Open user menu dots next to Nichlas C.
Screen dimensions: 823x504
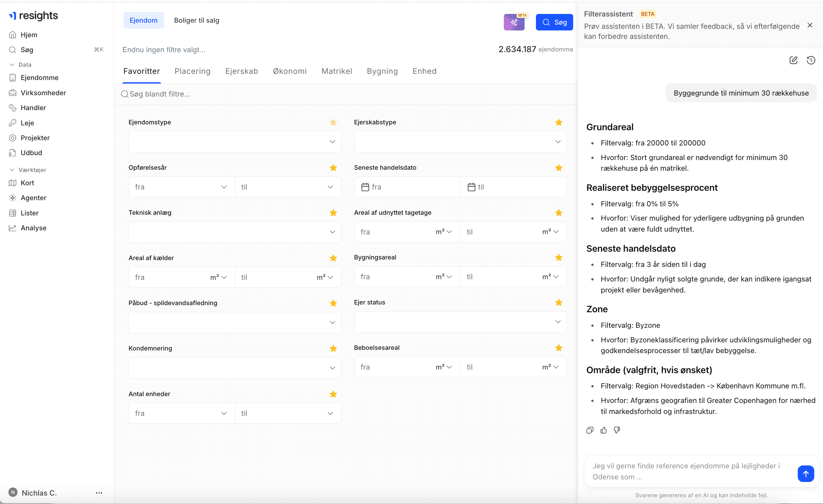tap(99, 493)
